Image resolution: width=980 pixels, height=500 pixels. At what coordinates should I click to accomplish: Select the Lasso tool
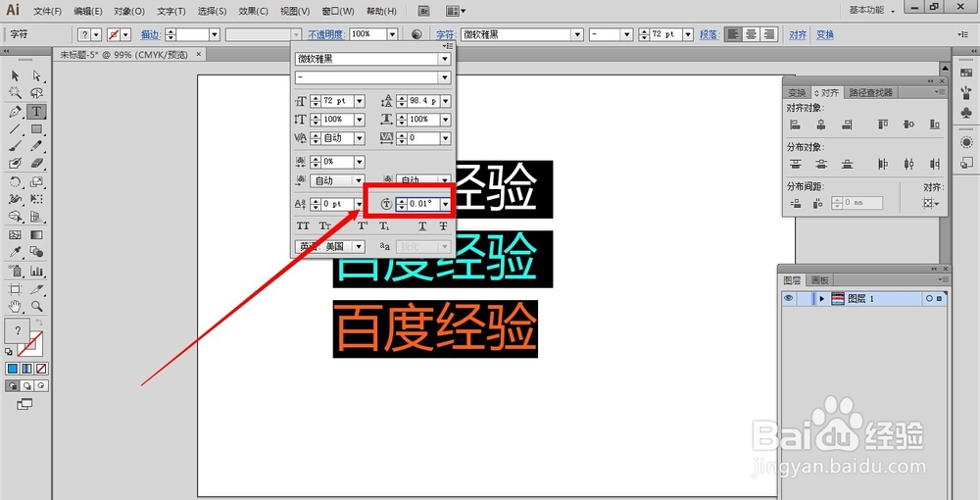click(x=37, y=93)
